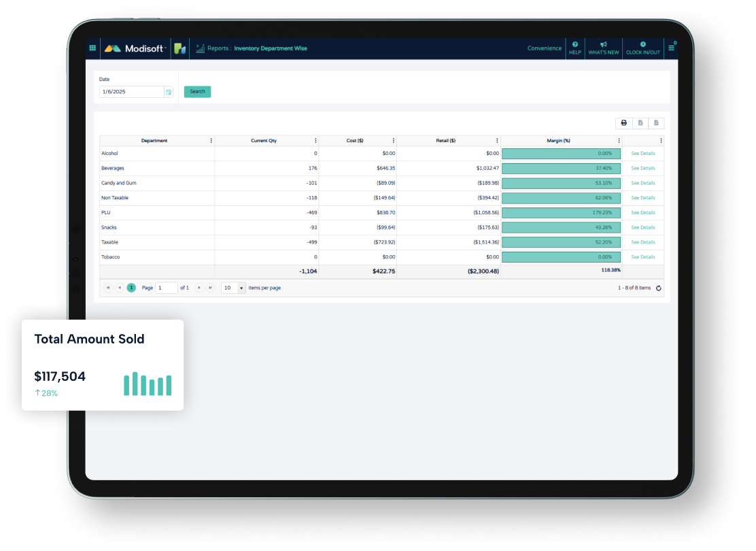Open the What's New announcements
This screenshot has width=756, height=551.
[604, 48]
